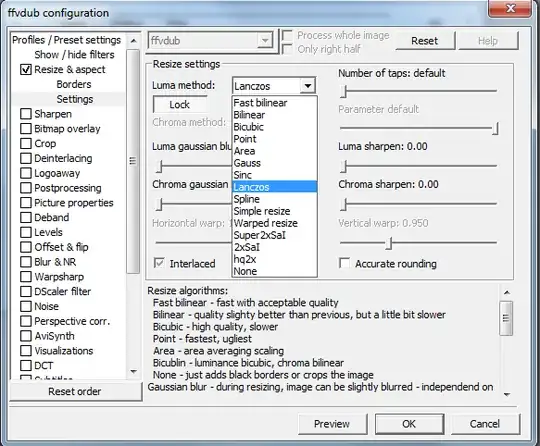Image resolution: width=540 pixels, height=446 pixels.
Task: Cancel the configuration dialog
Action: [485, 424]
